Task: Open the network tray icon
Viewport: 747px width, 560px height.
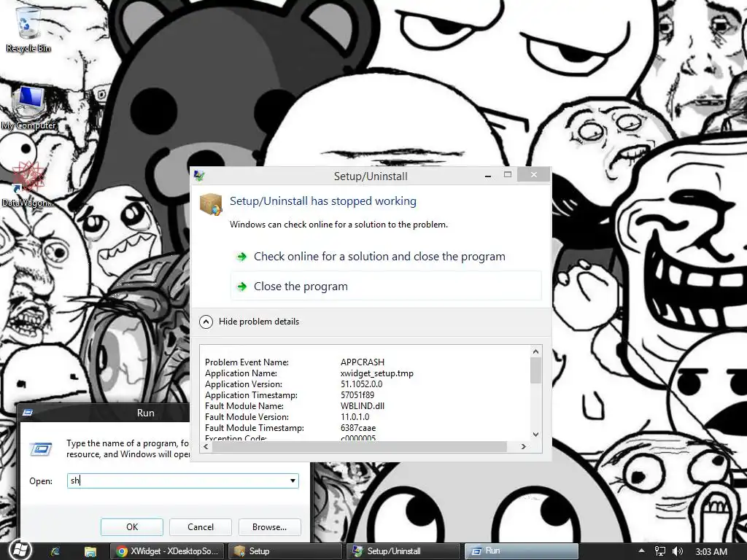Action: [659, 551]
